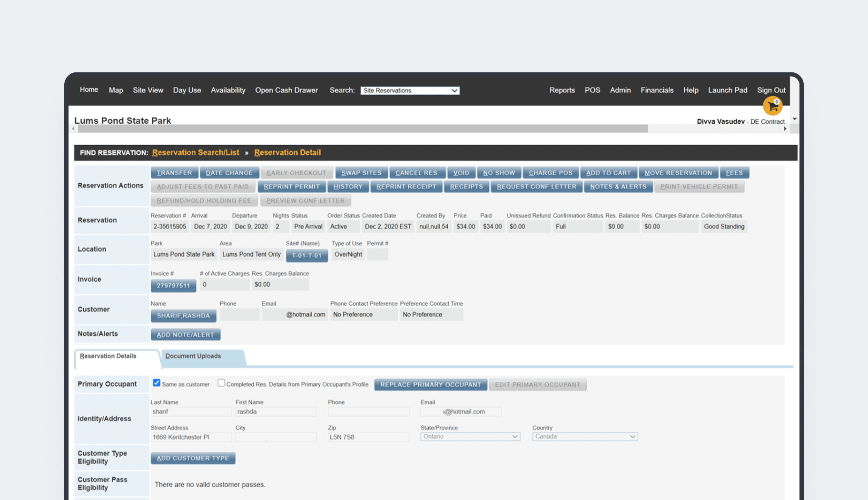
Task: Click reservation number 2-35615905
Action: [x=170, y=227]
